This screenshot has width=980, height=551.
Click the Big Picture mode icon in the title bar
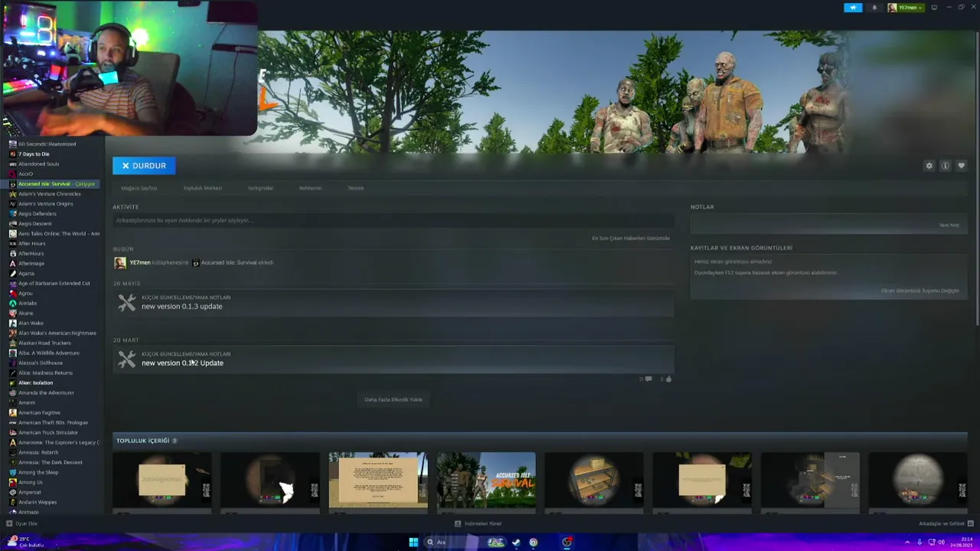934,8
